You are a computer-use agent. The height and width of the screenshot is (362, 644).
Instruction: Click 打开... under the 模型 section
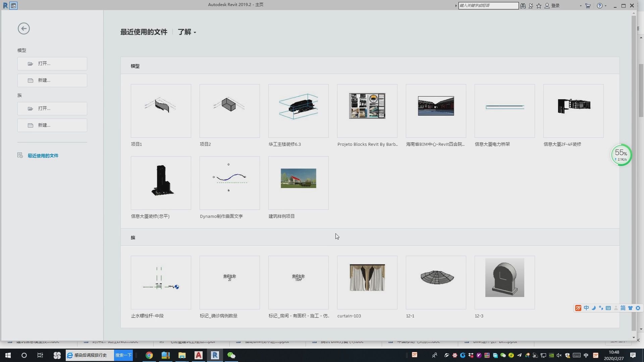(52, 63)
